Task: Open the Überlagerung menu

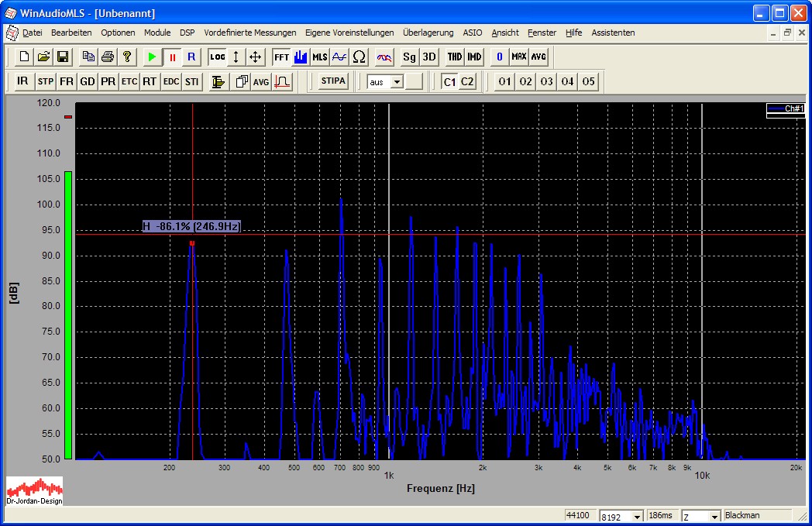Action: (x=428, y=33)
